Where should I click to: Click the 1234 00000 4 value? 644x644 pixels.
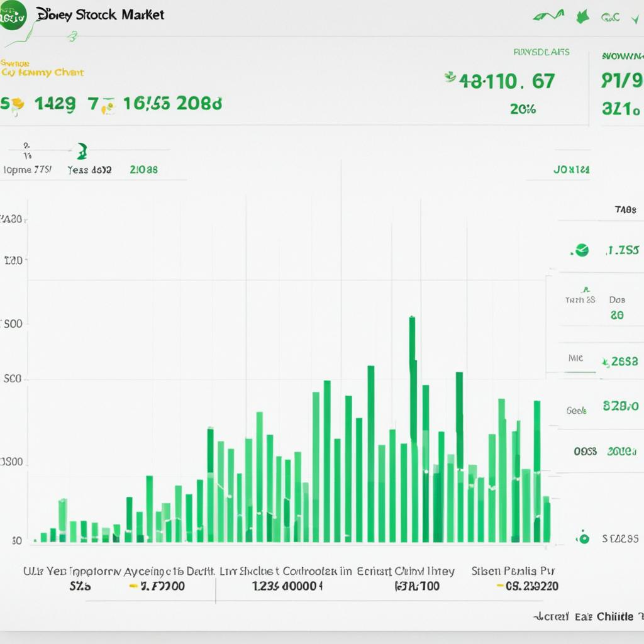click(x=287, y=586)
